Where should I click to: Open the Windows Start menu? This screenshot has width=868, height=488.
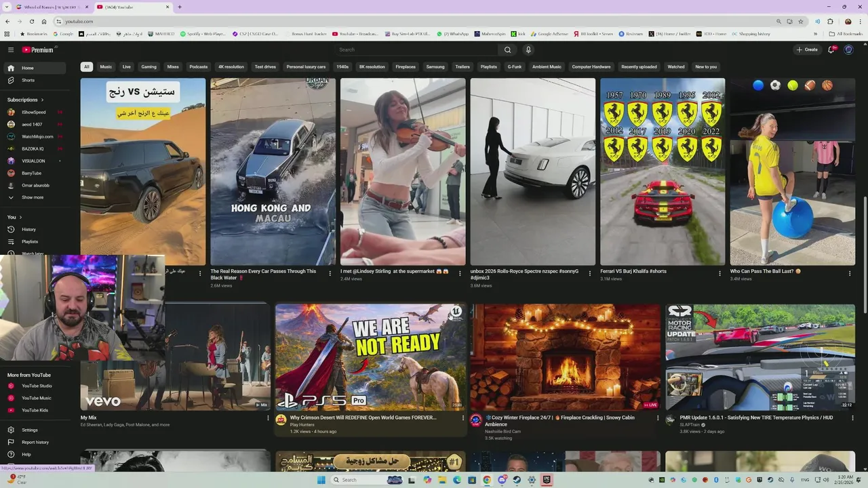pos(321,480)
